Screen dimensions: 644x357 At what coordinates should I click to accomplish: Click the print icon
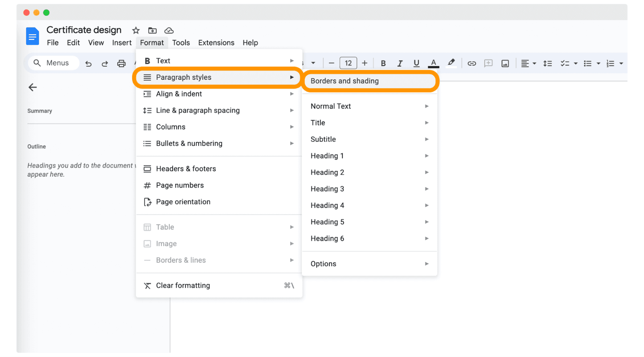pyautogui.click(x=121, y=63)
